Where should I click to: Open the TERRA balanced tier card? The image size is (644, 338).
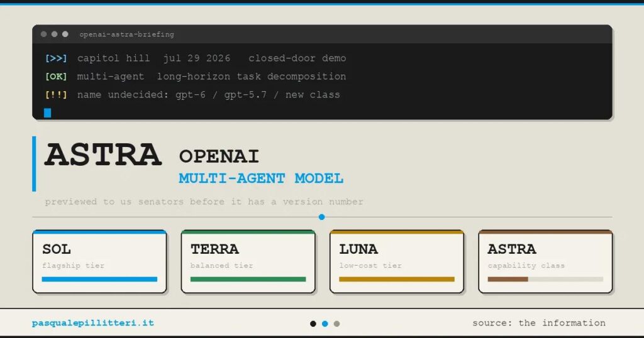click(248, 262)
